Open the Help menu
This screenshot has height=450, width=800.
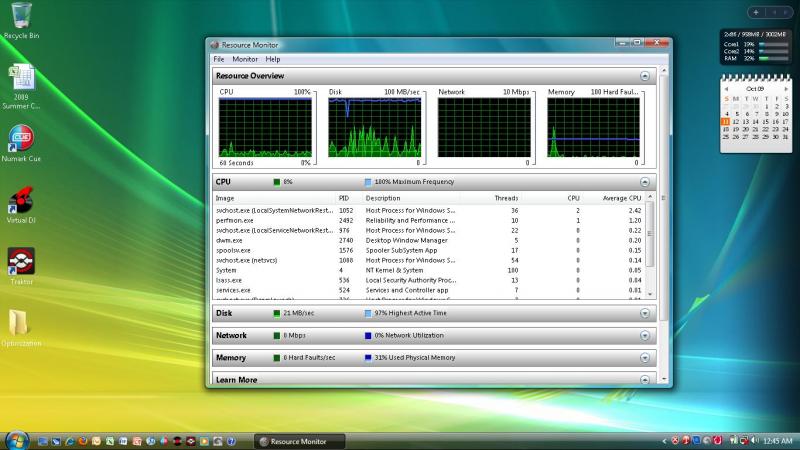(x=273, y=59)
